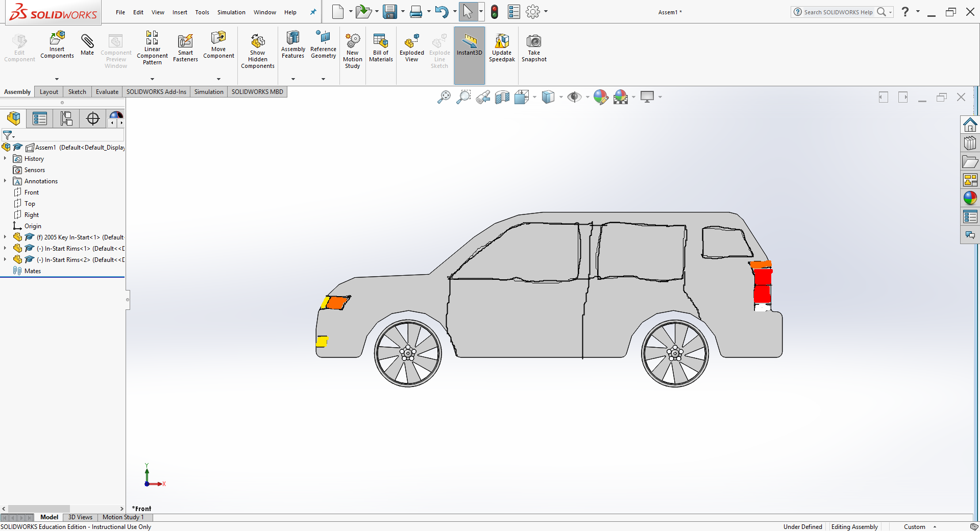This screenshot has height=531, width=980.
Task: Select the Mates folder in tree
Action: point(32,271)
